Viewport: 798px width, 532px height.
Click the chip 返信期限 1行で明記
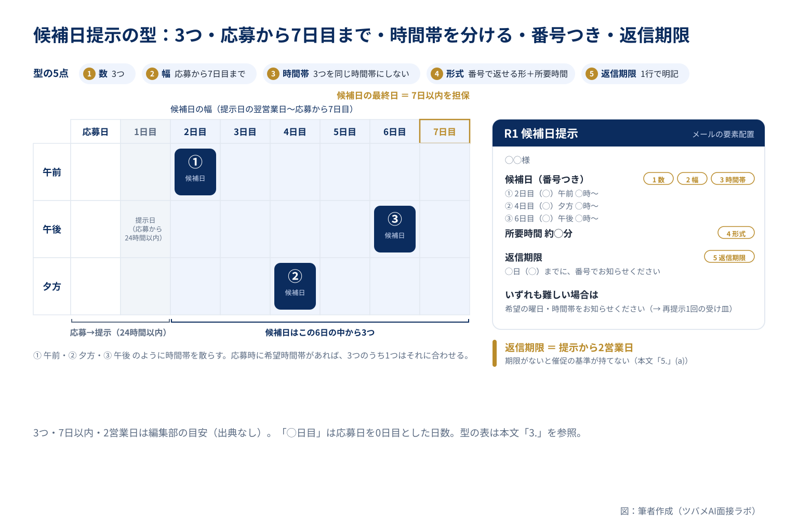(635, 74)
